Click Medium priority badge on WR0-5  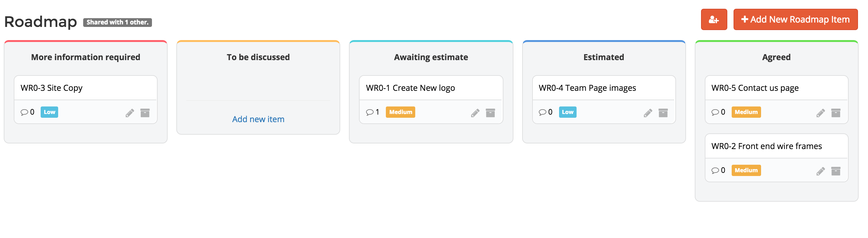click(x=746, y=112)
